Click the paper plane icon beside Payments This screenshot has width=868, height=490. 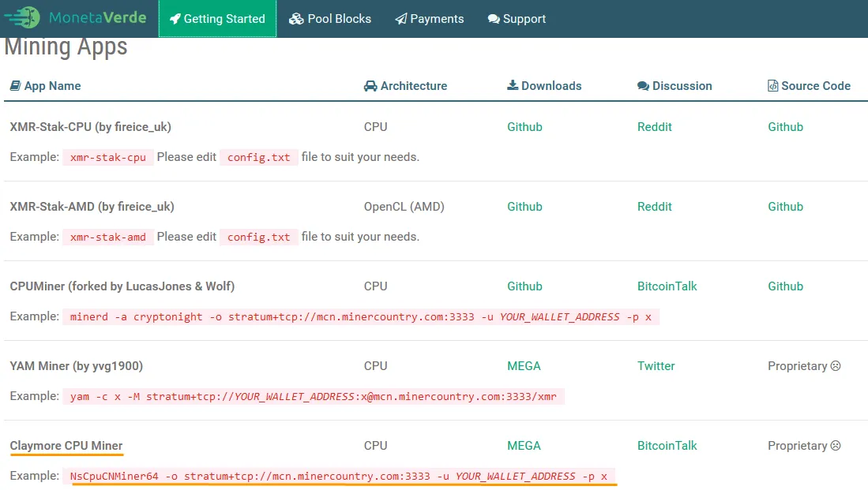tap(400, 19)
